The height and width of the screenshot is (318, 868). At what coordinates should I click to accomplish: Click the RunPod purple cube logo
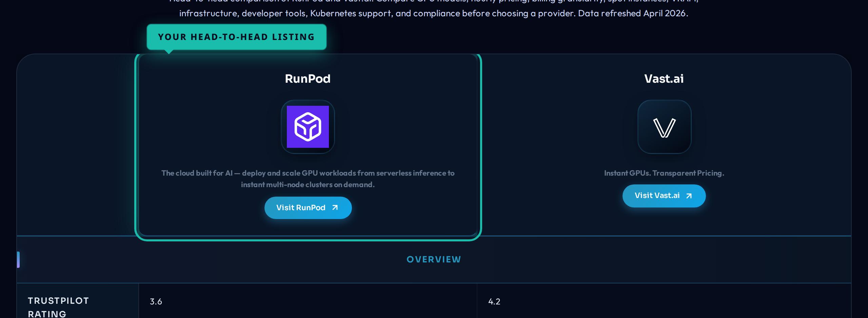[x=308, y=127]
